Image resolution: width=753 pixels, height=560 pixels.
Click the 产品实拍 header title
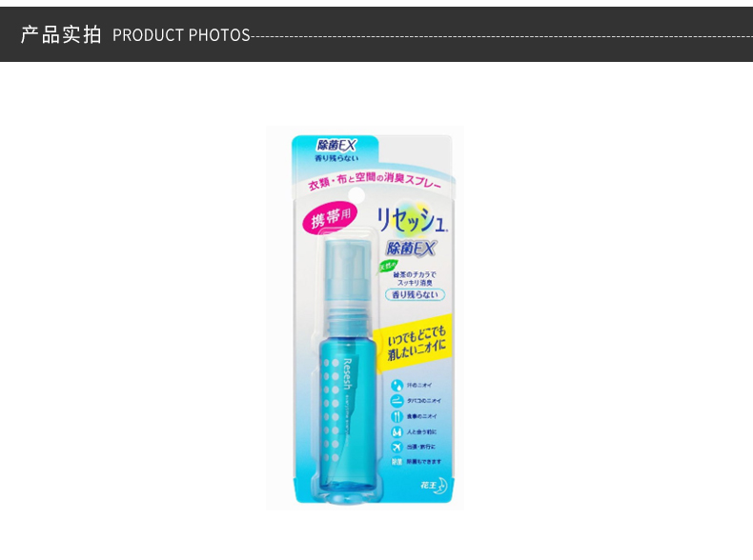pos(61,34)
